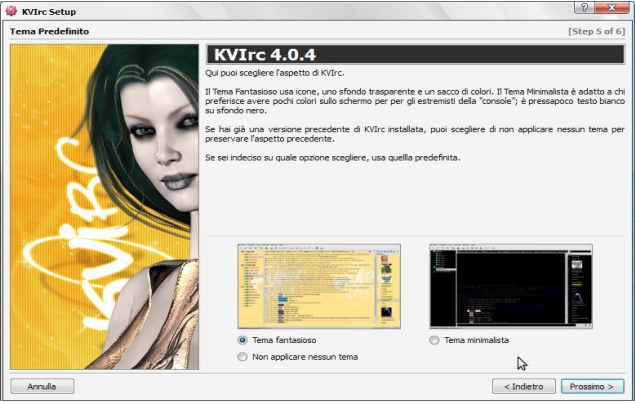Image resolution: width=635 pixels, height=402 pixels.
Task: Click the Tema Predefinito heading
Action: [49, 31]
